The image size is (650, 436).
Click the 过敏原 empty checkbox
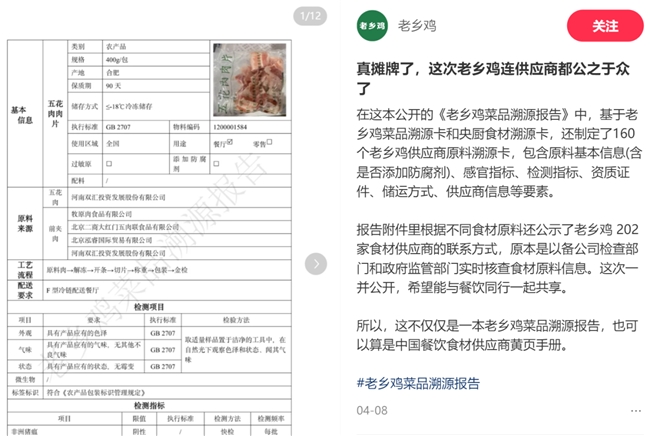109,164
